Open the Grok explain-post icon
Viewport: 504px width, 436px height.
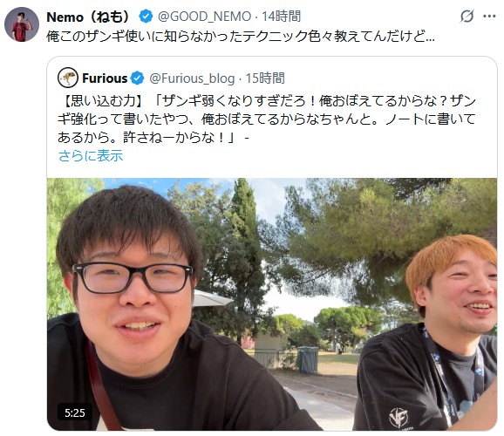click(467, 16)
